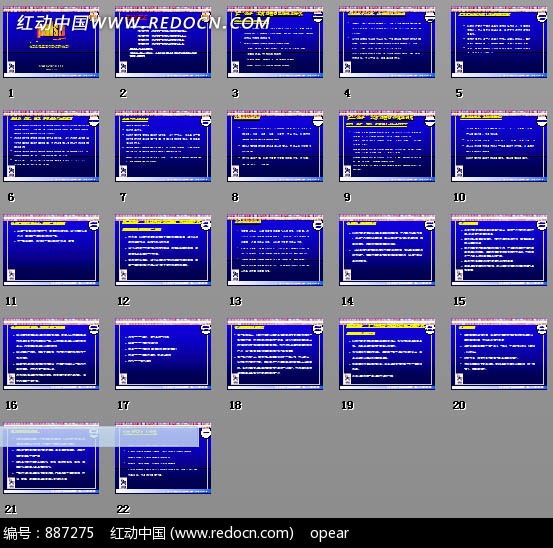
Task: Click the www.redocn.com footer link
Action: coord(232,533)
